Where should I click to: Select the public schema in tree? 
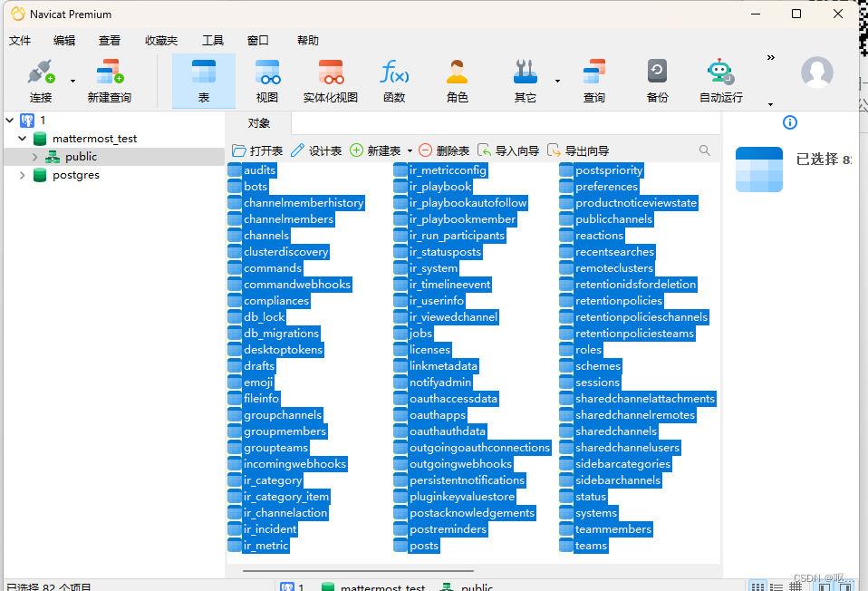tap(81, 157)
